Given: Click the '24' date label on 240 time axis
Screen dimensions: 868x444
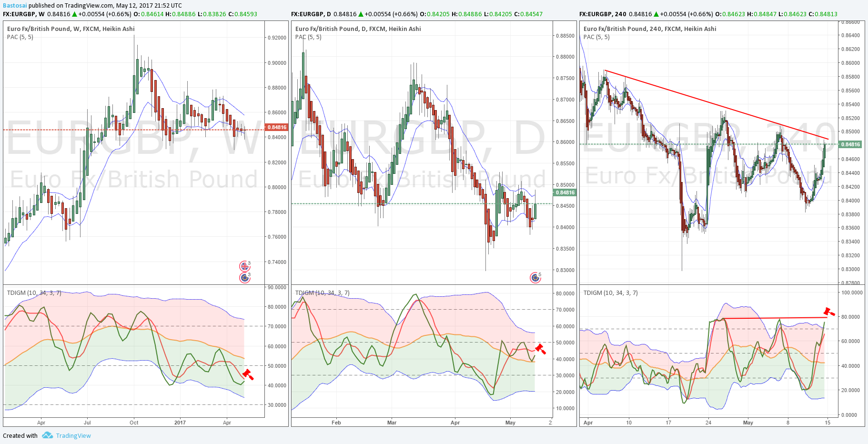Looking at the screenshot, I should click(708, 423).
